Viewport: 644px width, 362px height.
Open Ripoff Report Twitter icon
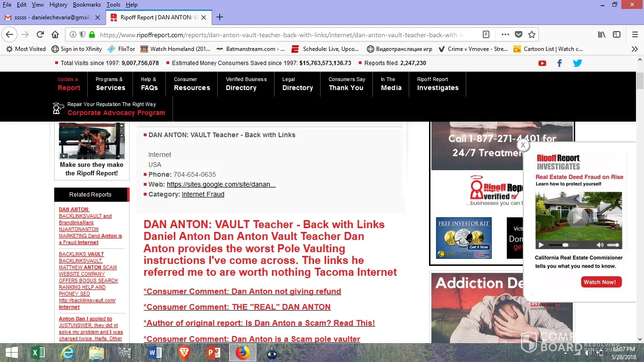click(x=577, y=63)
